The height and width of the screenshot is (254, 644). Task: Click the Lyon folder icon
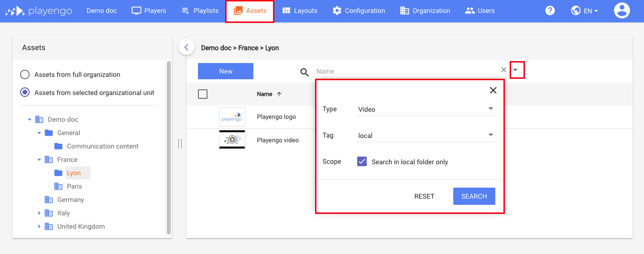tap(58, 173)
